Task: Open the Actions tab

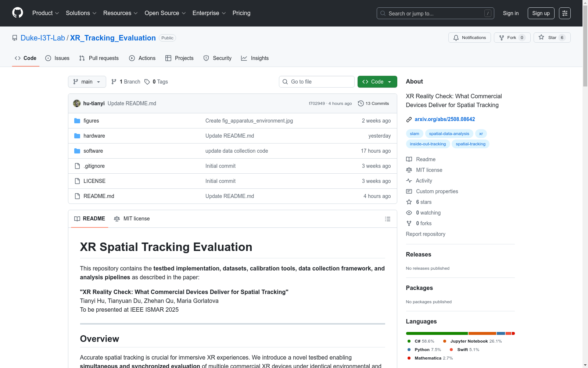Action: tap(142, 58)
